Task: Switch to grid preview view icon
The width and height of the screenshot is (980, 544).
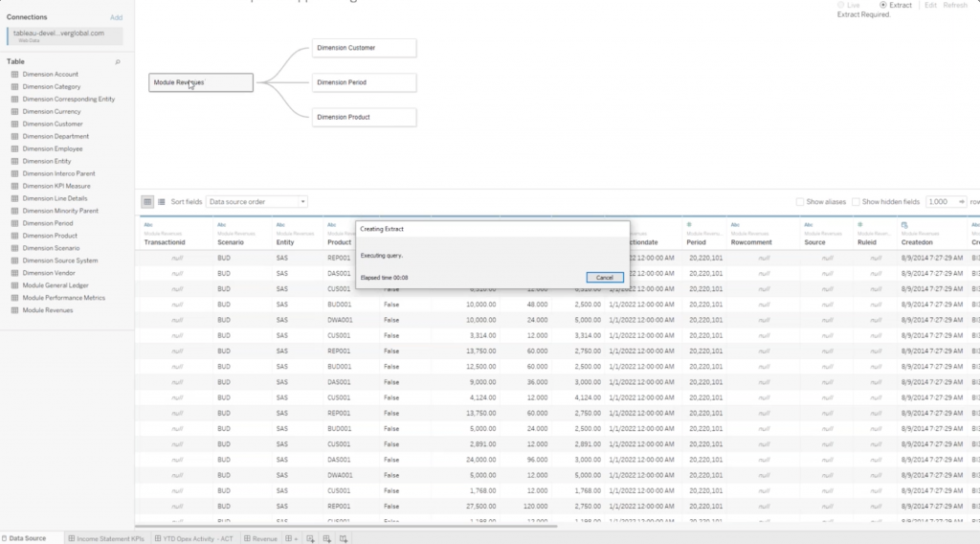Action: coord(147,202)
